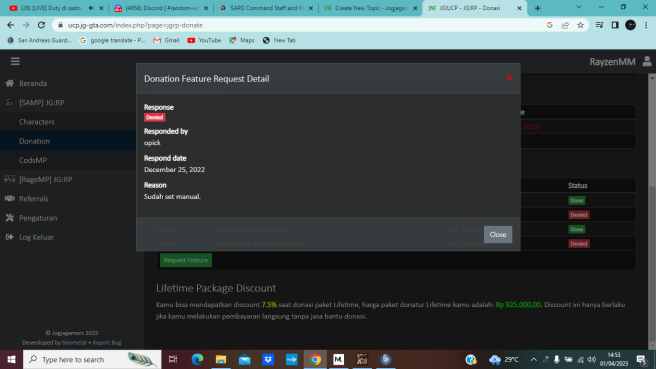Click the handshake icon beside Referrals

click(x=10, y=199)
